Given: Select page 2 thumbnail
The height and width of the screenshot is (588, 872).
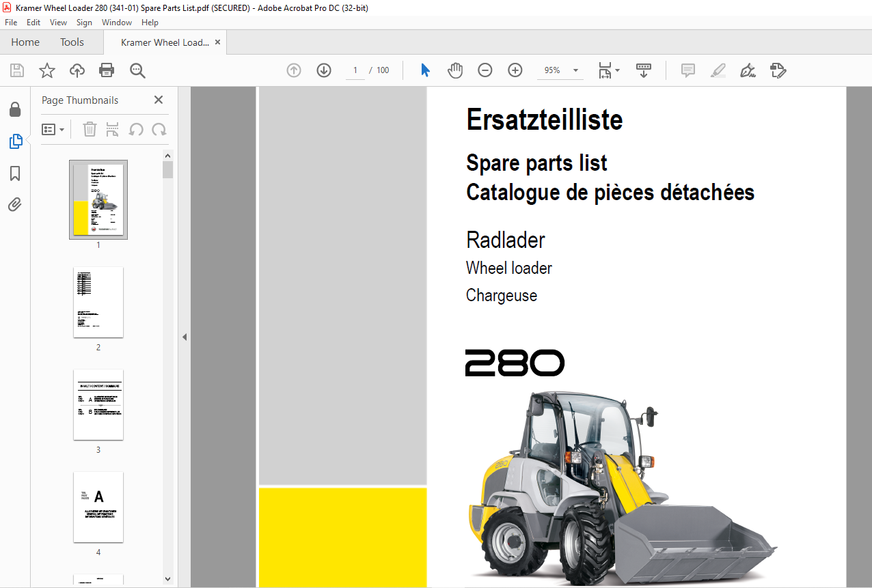Looking at the screenshot, I should click(x=98, y=302).
